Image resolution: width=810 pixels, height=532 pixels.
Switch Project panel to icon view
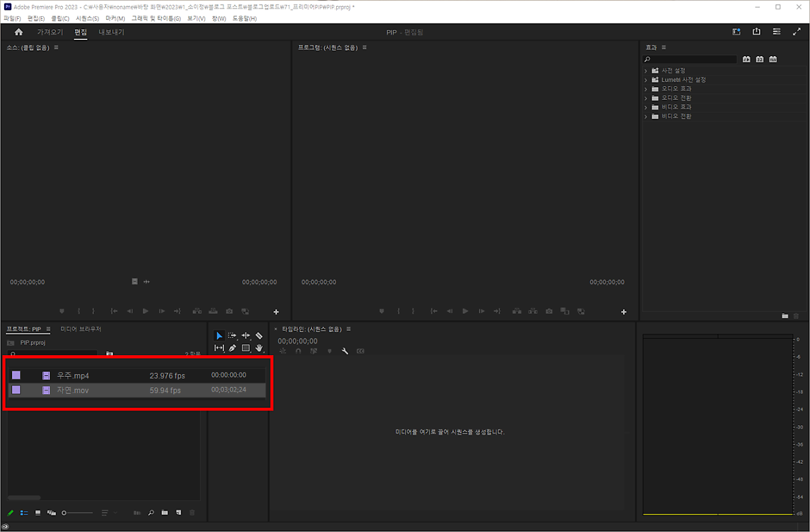(38, 513)
